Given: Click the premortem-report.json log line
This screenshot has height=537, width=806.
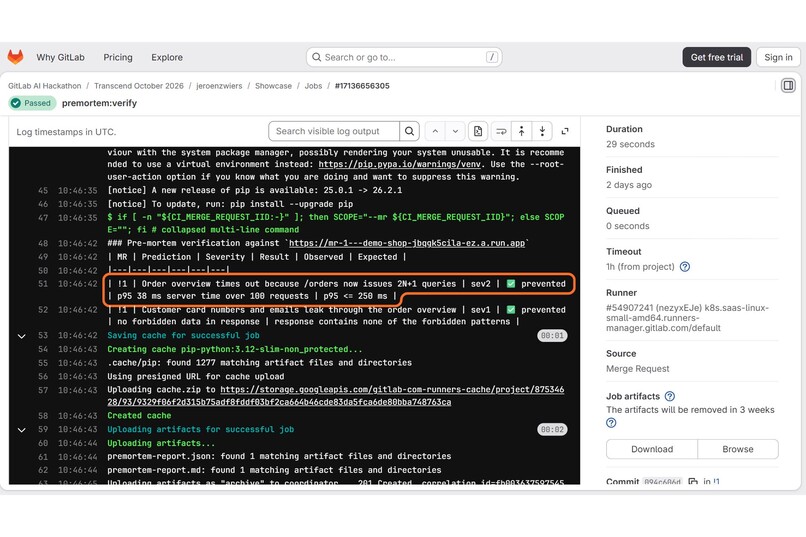Looking at the screenshot, I should click(x=279, y=456).
